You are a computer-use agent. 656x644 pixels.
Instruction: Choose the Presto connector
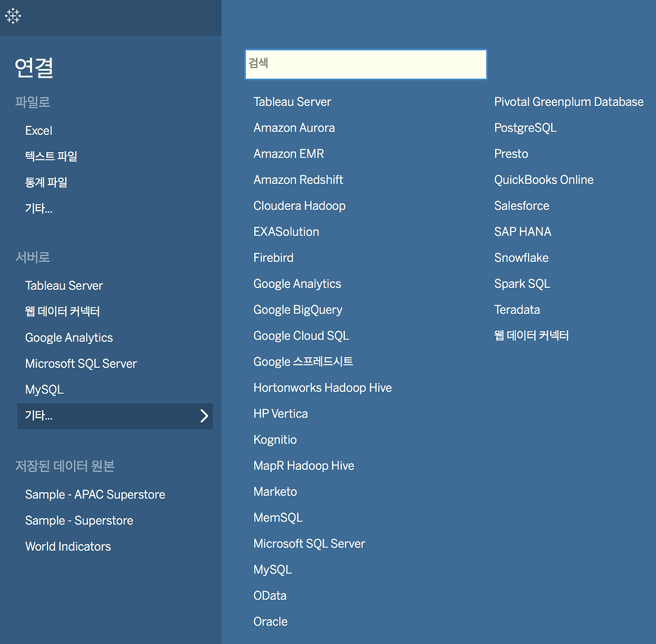[511, 154]
